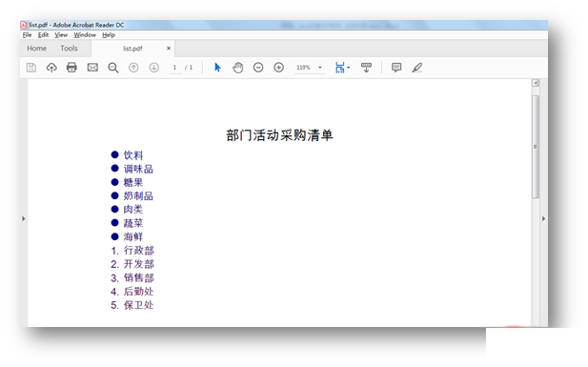The height and width of the screenshot is (367, 588).
Task: Go to the next page with the arrow
Action: (x=154, y=68)
